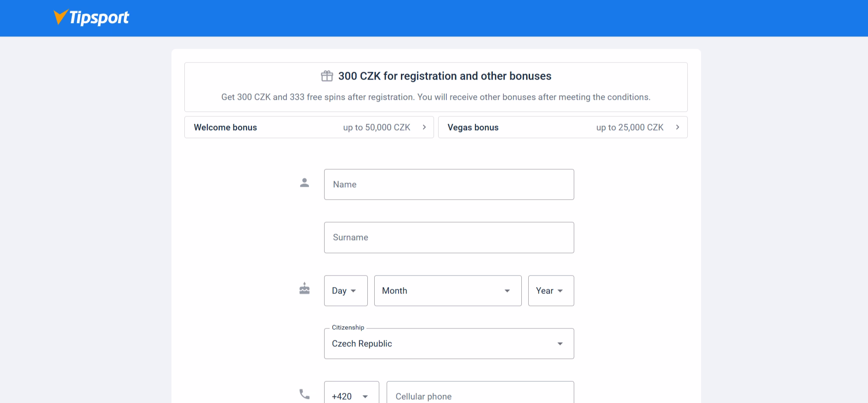Click the orange checkmark of the Tipsport logo
Image resolution: width=868 pixels, height=403 pixels.
[60, 17]
